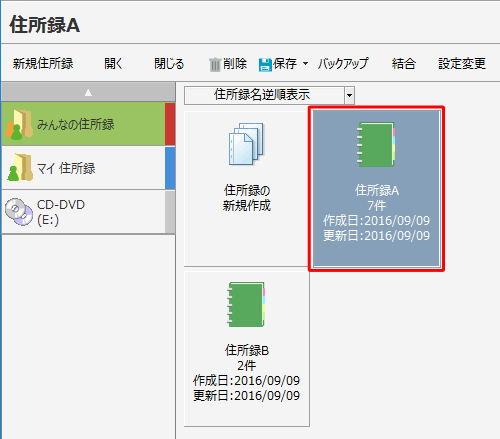Select the green 住所録A notebook icon
The image size is (500, 439).
tap(376, 144)
